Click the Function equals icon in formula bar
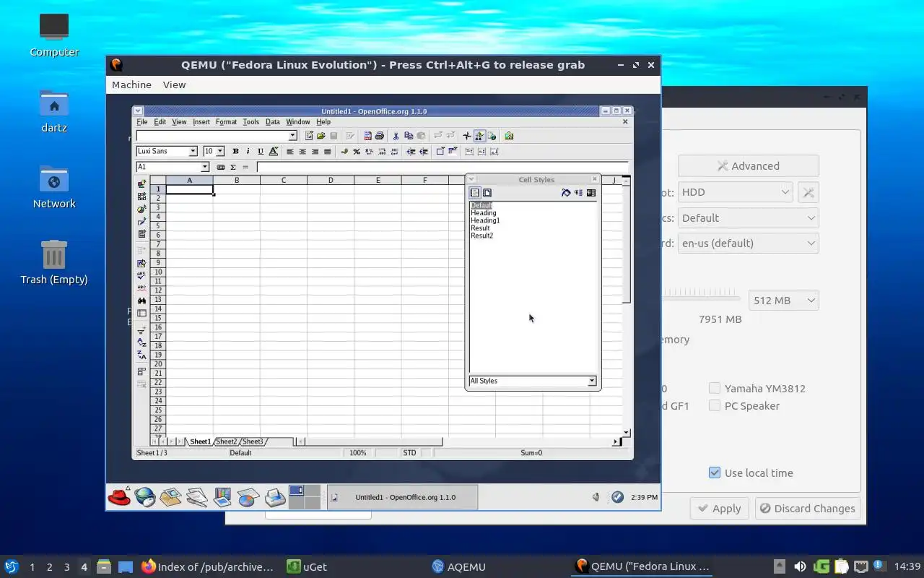The image size is (924, 578). (245, 167)
